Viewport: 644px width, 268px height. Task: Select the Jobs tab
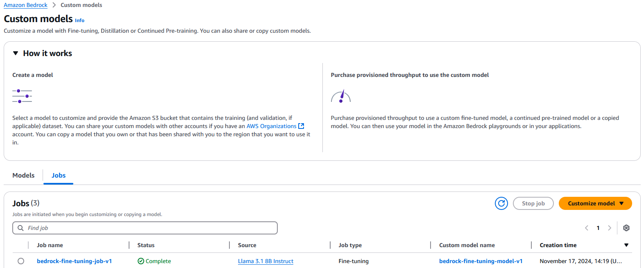click(59, 175)
